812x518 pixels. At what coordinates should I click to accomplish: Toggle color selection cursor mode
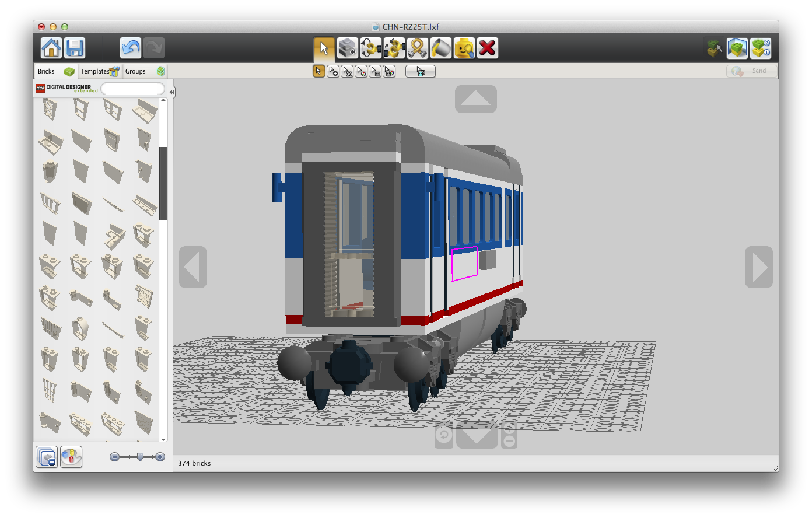(x=361, y=71)
